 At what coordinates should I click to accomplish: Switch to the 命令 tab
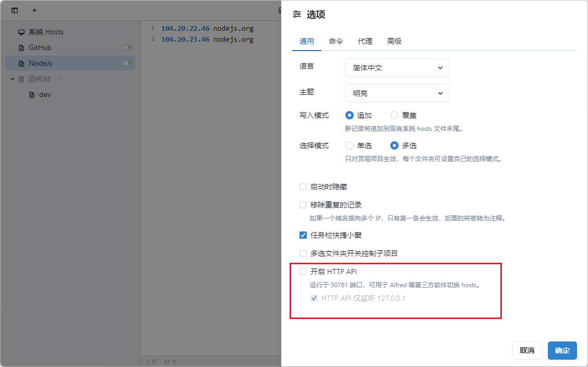click(x=336, y=41)
